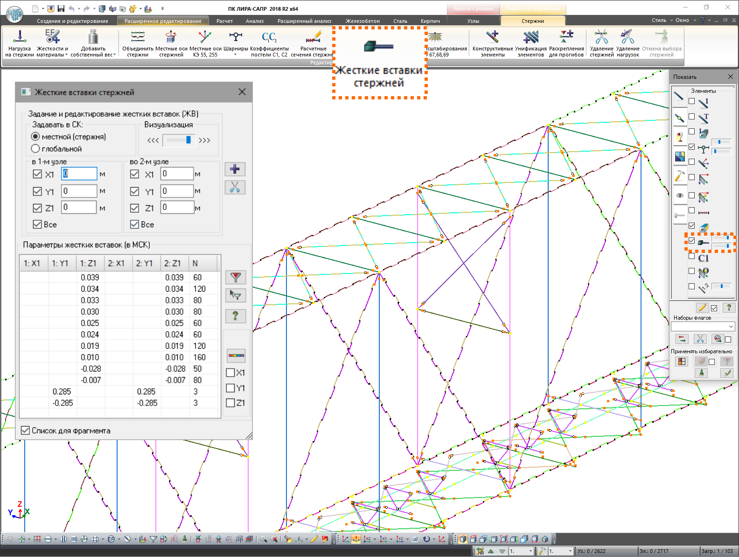Click the visualization slider handle

(x=188, y=140)
